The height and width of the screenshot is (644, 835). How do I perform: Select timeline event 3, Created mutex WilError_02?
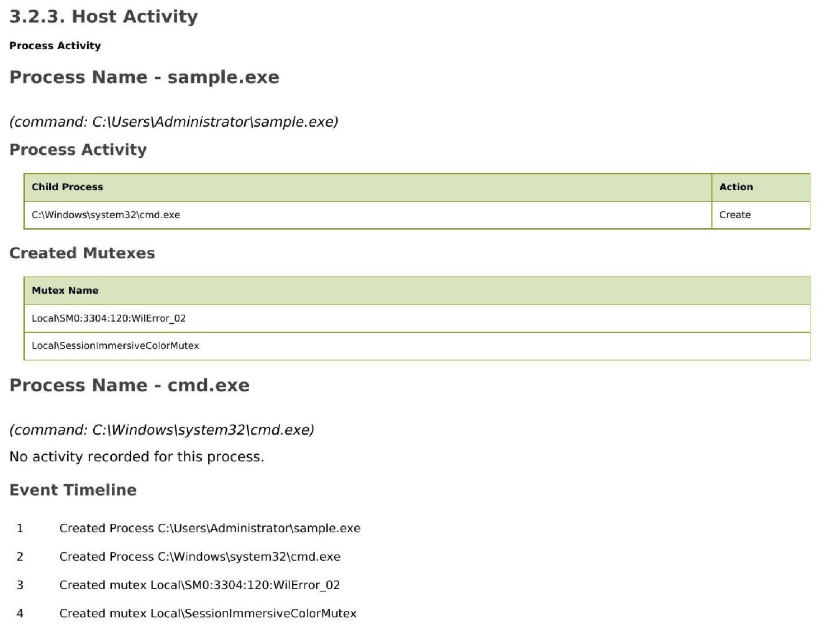[199, 585]
